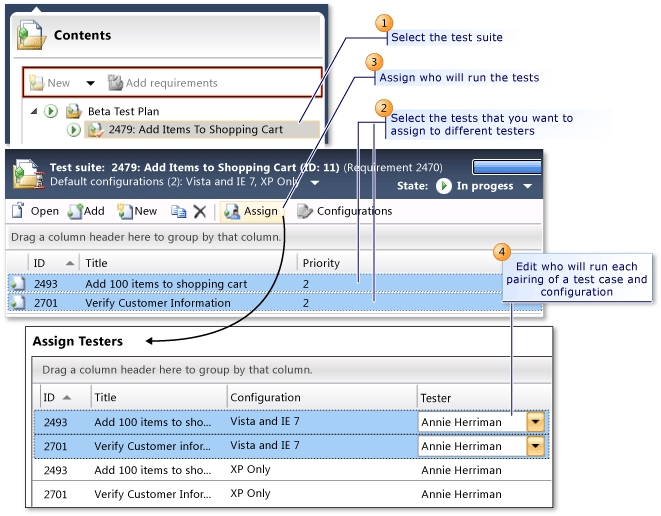Sort by the Priority column header

click(x=321, y=263)
